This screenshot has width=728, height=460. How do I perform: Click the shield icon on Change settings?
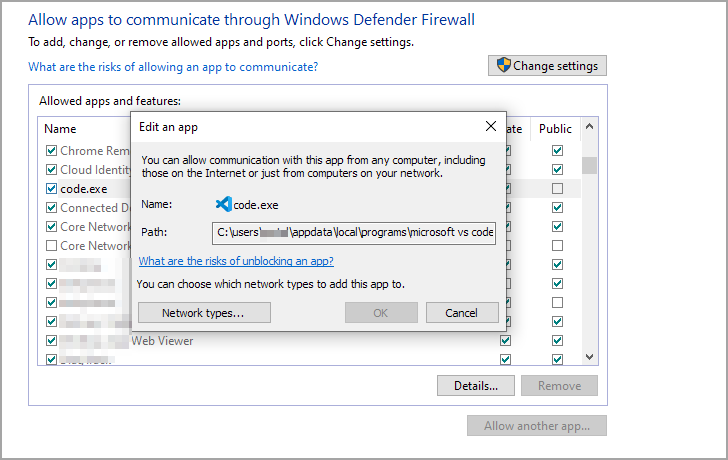[505, 66]
